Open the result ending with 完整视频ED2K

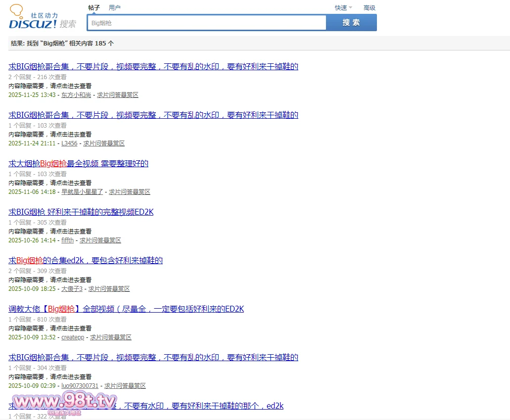[x=81, y=212]
